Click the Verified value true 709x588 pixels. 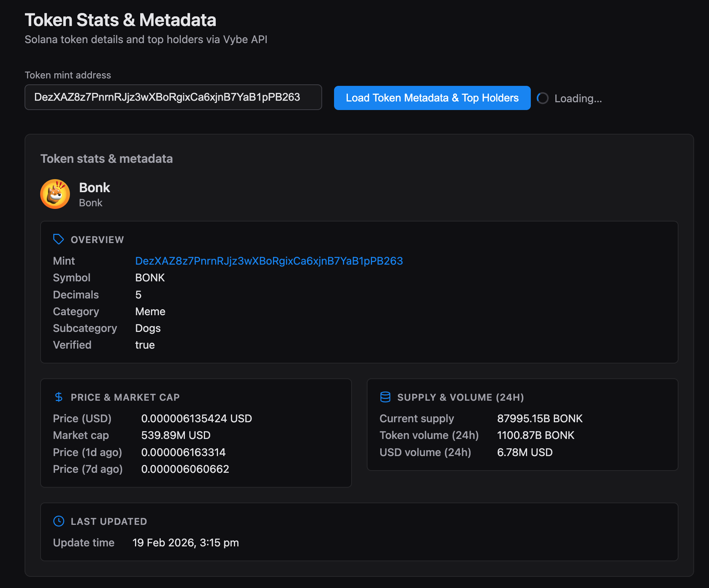145,345
